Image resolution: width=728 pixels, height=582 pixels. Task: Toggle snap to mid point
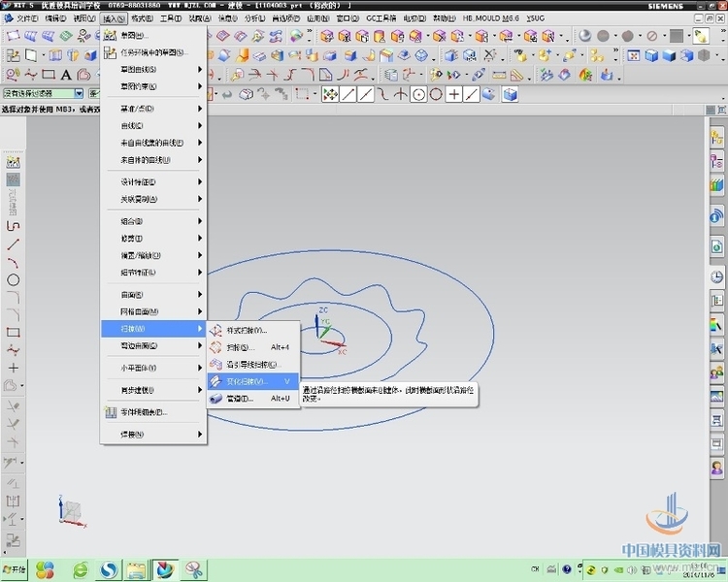coord(366,95)
